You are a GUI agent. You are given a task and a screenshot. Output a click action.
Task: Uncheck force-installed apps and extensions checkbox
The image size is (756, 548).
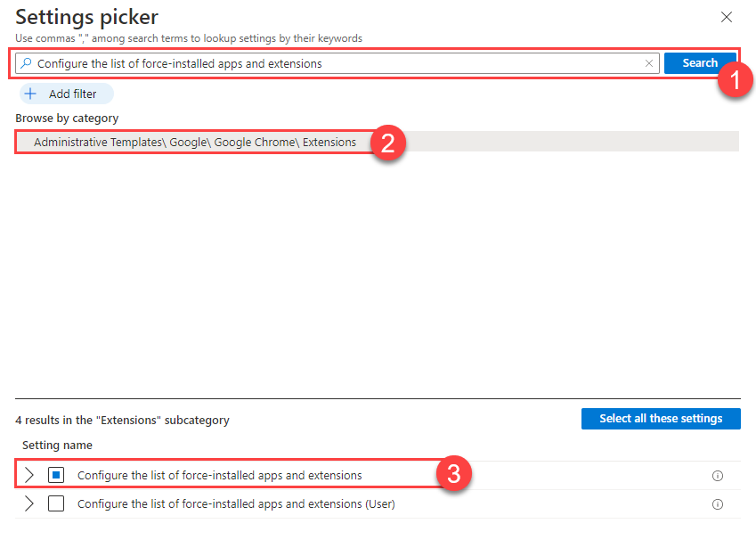point(56,475)
